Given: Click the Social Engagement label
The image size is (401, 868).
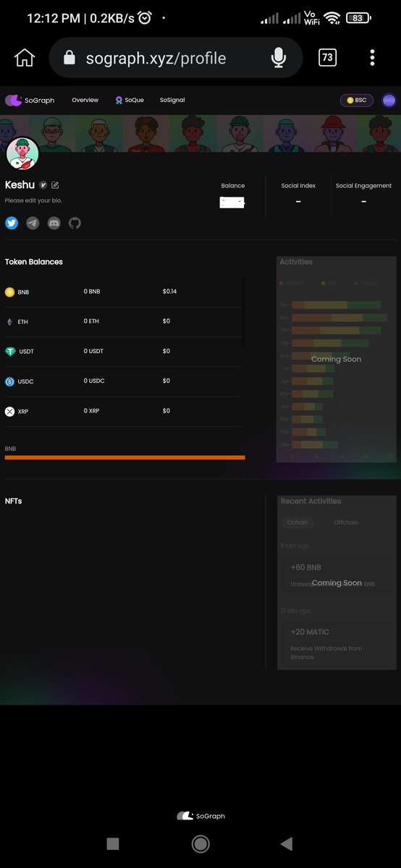Looking at the screenshot, I should 363,186.
